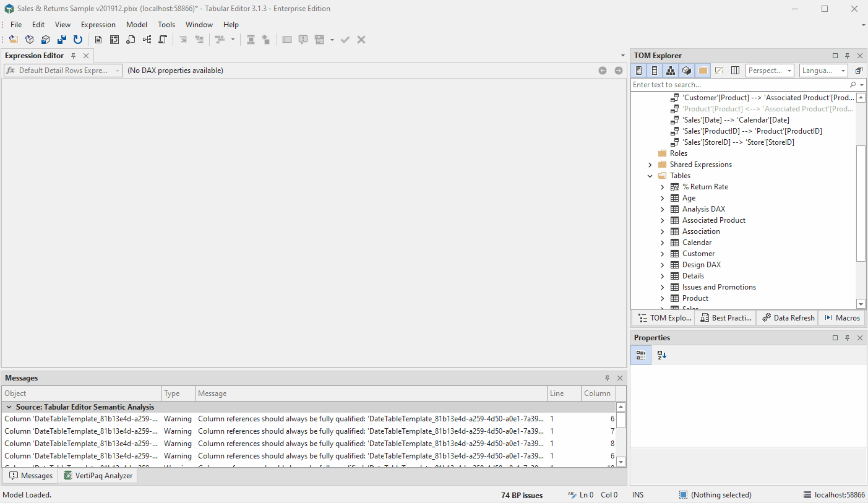Click the collapse all icon in TOM Explorer
Screen dimensions: 868x503
coord(859,71)
